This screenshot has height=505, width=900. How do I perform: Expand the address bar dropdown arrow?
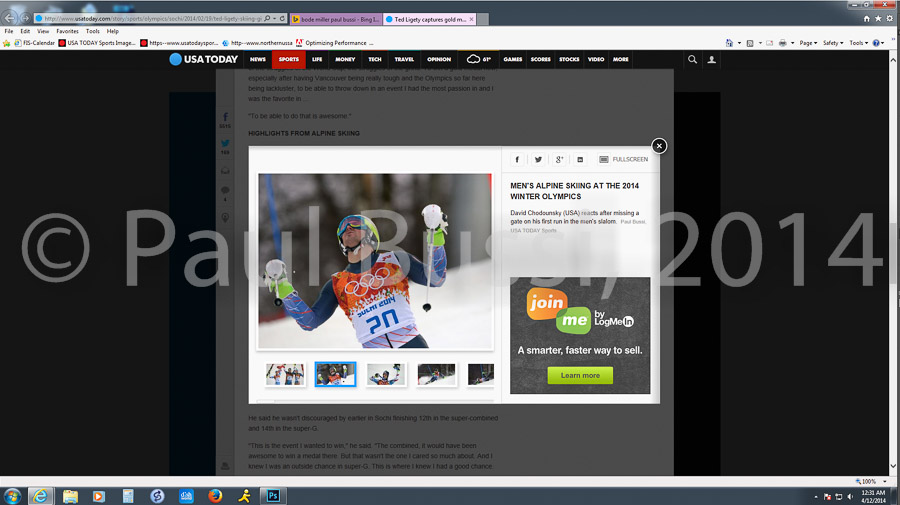point(274,18)
